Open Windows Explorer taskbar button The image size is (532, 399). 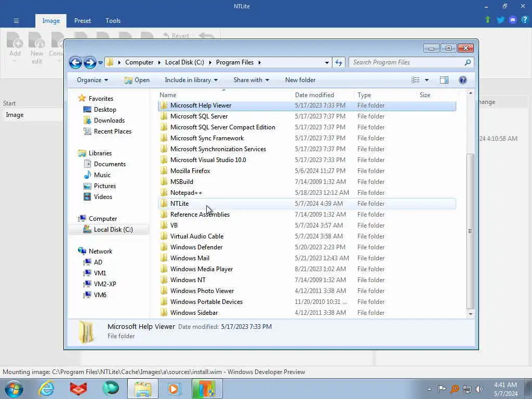point(143,389)
